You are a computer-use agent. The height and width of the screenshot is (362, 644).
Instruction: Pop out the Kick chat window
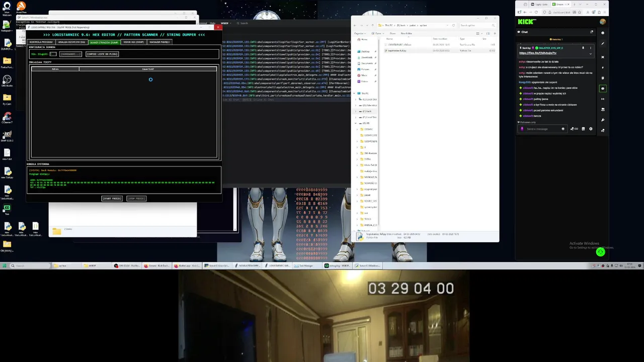[x=592, y=32]
